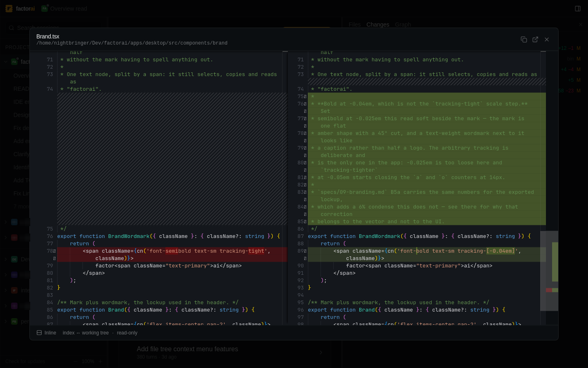Open the README session in sidebar
Screen dimensions: 588x368
pyautogui.click(x=21, y=89)
